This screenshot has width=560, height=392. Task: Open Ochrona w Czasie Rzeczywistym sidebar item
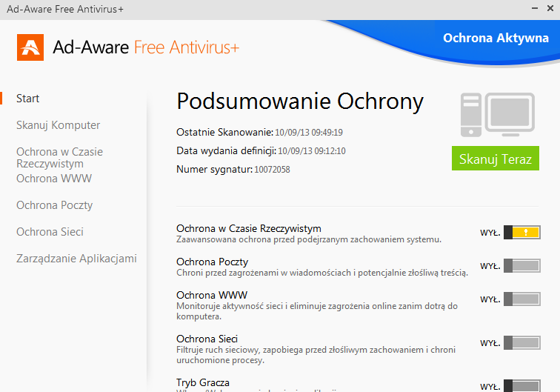tap(60, 158)
